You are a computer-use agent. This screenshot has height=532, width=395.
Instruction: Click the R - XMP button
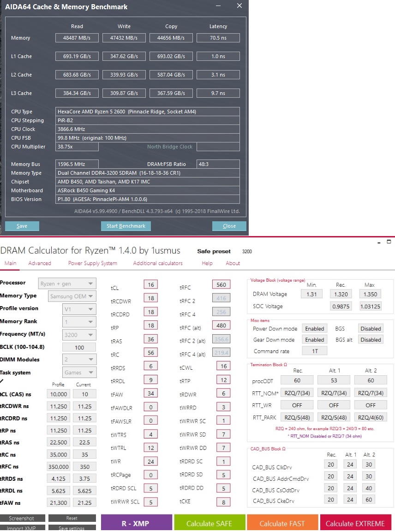[137, 523]
